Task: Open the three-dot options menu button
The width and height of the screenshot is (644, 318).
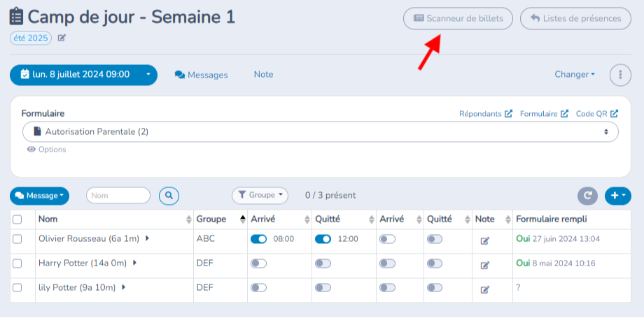Action: [x=620, y=75]
